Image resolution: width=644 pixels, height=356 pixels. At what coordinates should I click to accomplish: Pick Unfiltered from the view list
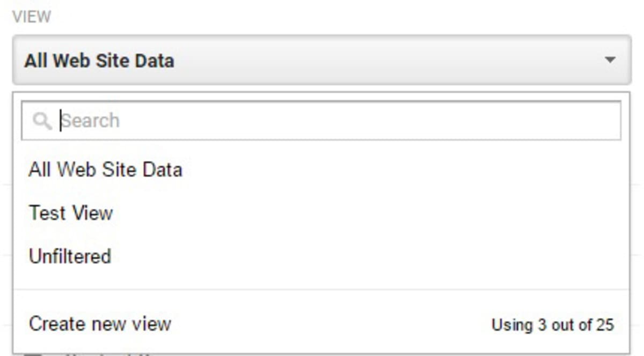click(x=70, y=256)
